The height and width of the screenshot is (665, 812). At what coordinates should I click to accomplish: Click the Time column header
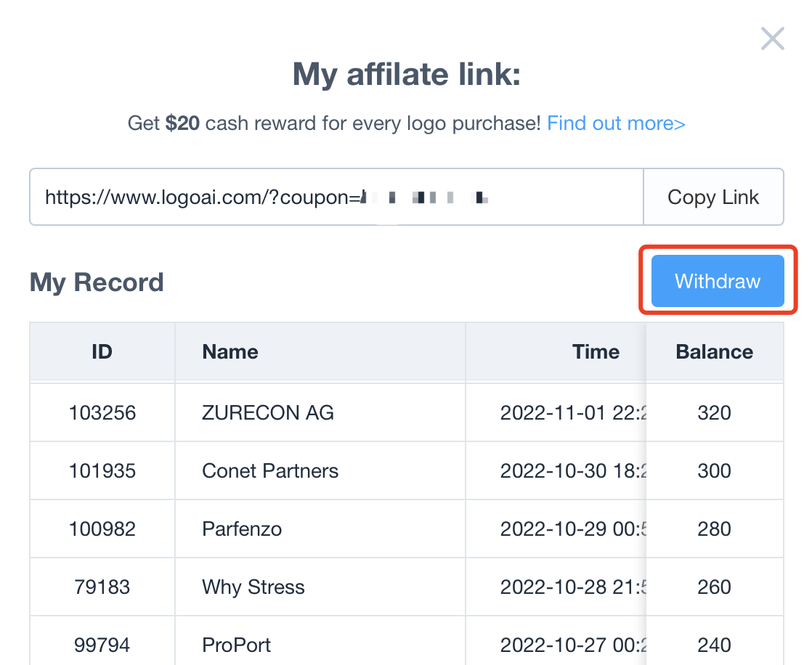click(596, 352)
